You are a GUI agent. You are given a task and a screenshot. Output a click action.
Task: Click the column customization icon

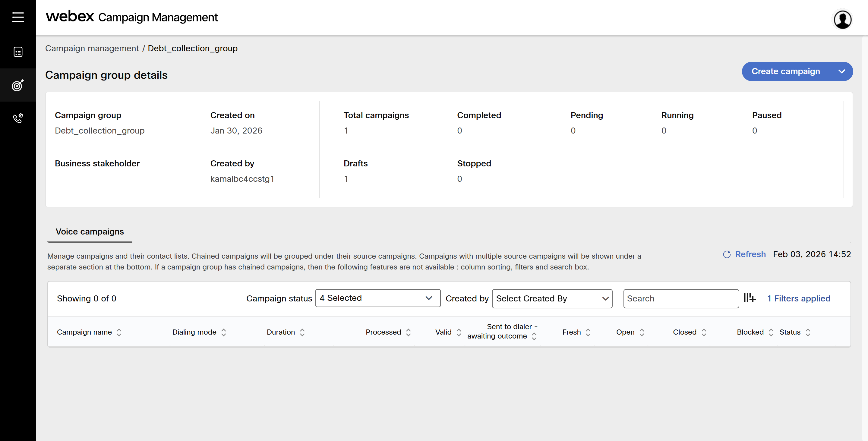tap(750, 298)
